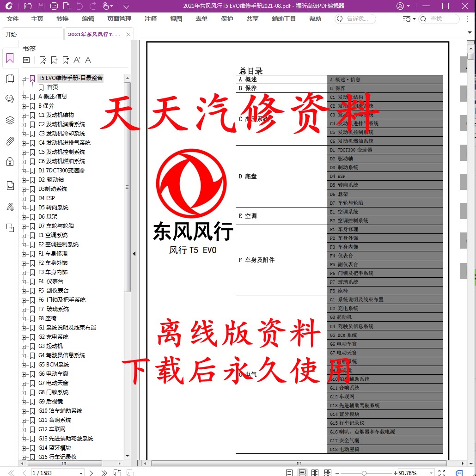This screenshot has width=476, height=476.
Task: Jump to G10 泊车辅助系统 bookmark
Action: [60, 411]
